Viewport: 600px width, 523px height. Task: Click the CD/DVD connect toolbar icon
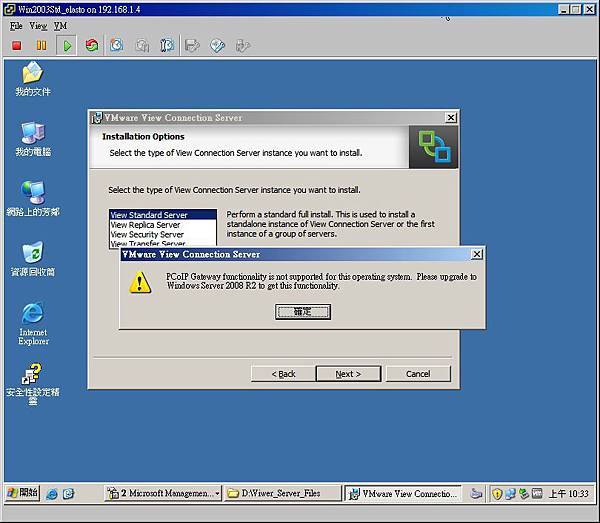coord(217,46)
